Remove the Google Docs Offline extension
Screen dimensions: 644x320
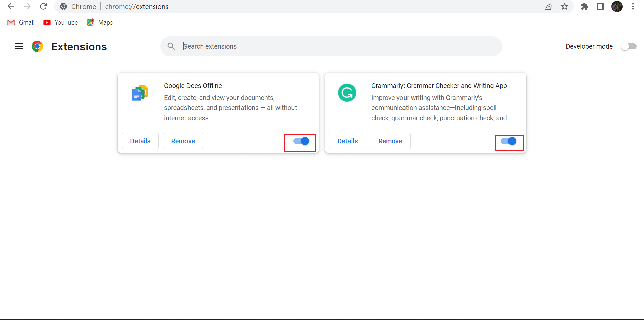coord(183,141)
